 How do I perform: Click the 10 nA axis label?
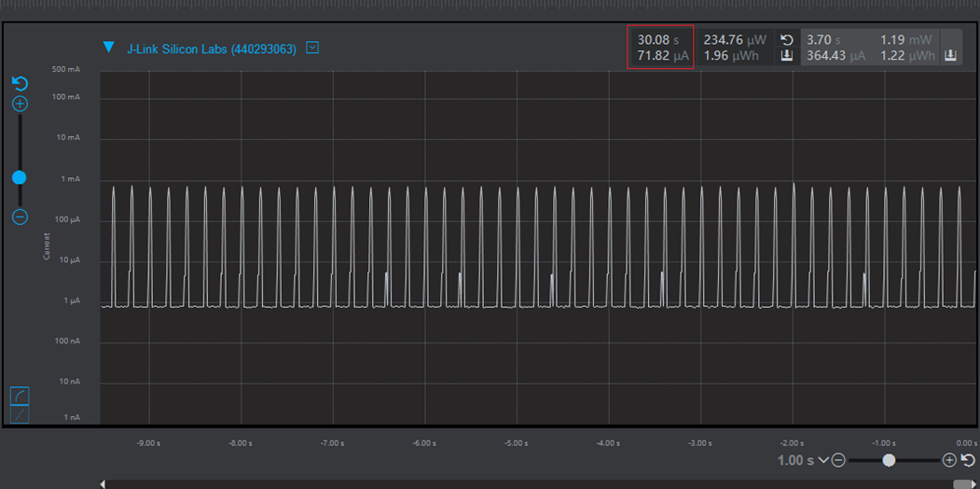[68, 382]
